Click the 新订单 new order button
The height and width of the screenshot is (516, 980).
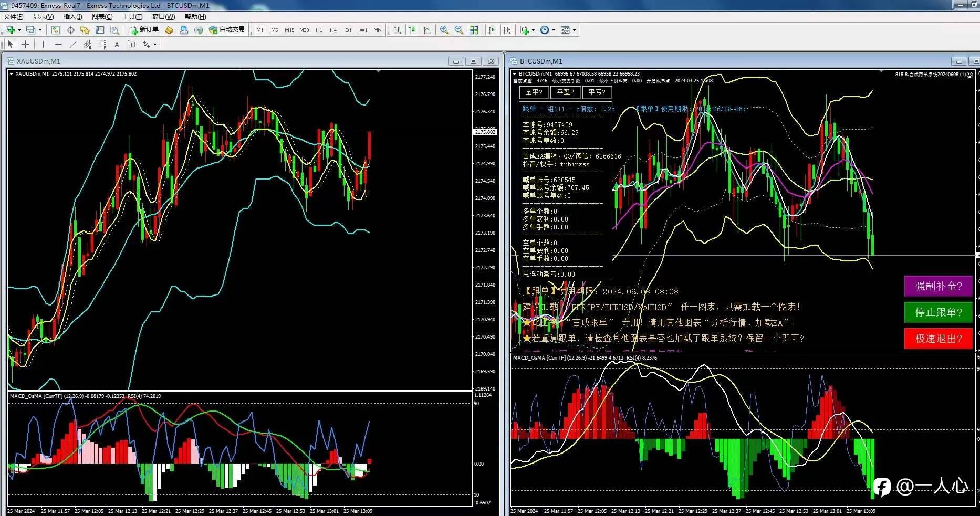click(144, 30)
